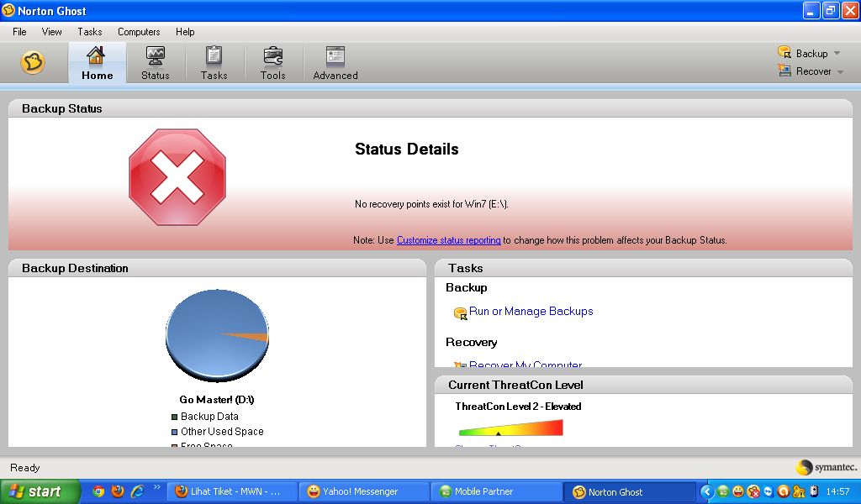The width and height of the screenshot is (861, 504).
Task: Click the ThreatCon level gradient indicator
Action: coord(510,428)
